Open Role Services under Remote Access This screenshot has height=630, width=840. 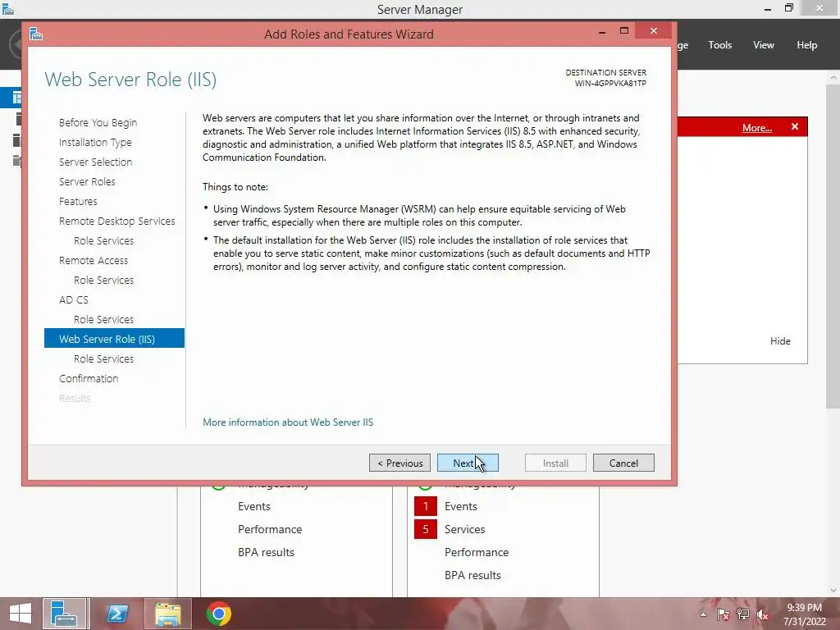(x=104, y=281)
